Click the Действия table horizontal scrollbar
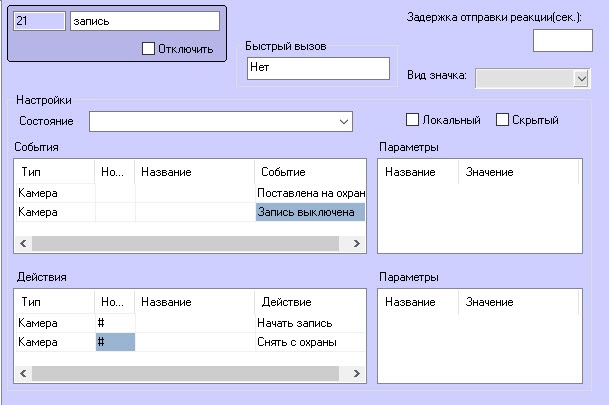Screen dimensions: 609x405 (190, 373)
